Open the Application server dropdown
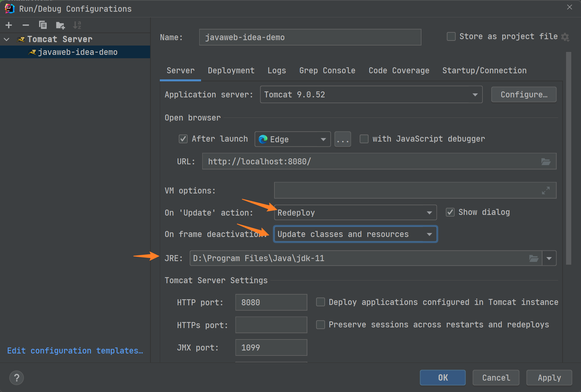This screenshot has height=392, width=581. click(475, 95)
